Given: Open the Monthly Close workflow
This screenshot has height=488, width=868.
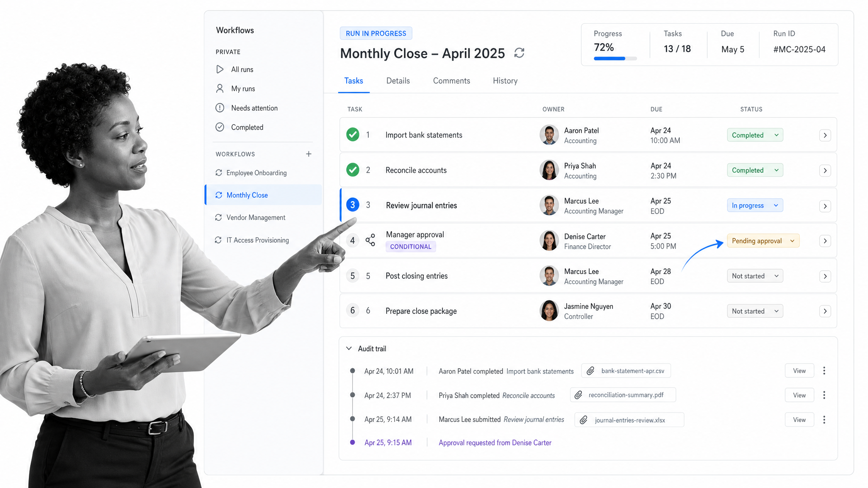Looking at the screenshot, I should click(264, 195).
